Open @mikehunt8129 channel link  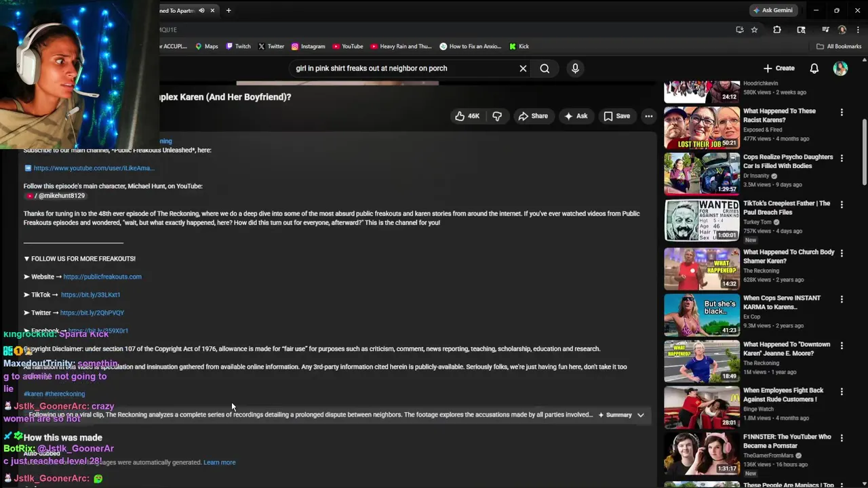click(x=56, y=196)
